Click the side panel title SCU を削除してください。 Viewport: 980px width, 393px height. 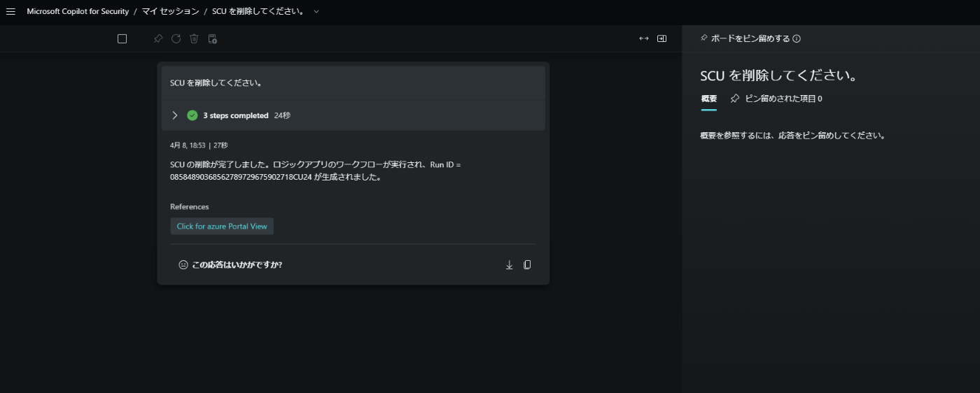tap(779, 76)
